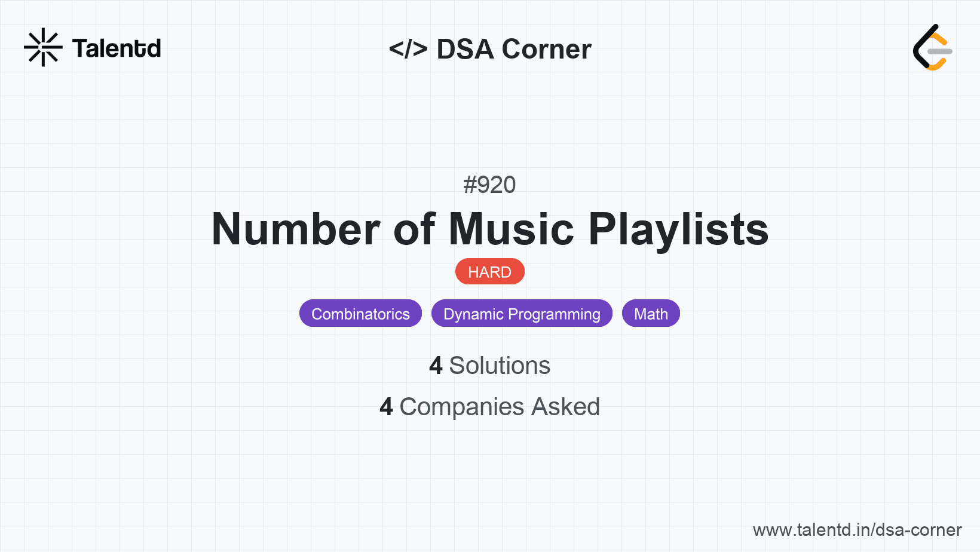Click the LeetCode icon in top right
Screen dimensions: 980x552
click(x=932, y=48)
